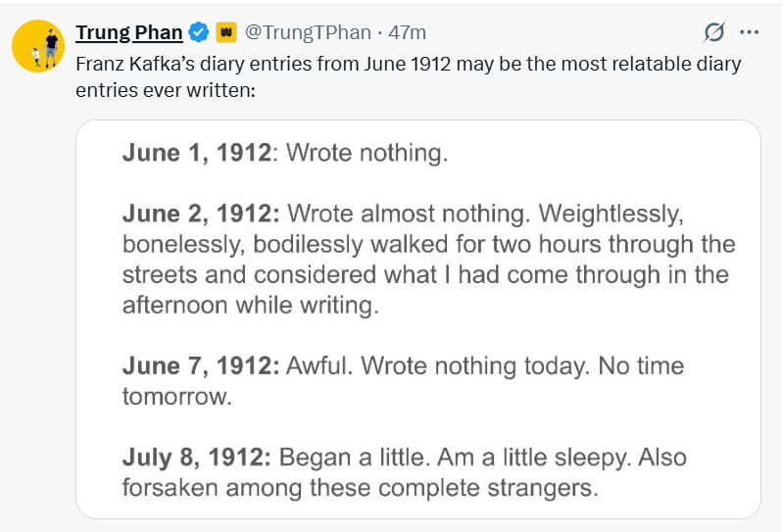This screenshot has height=532, width=782.
Task: Open Trung Phan's yellow profile avatar
Action: pos(38,46)
